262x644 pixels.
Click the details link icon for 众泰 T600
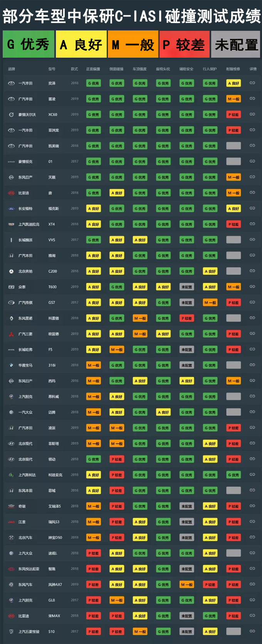pyautogui.click(x=252, y=287)
